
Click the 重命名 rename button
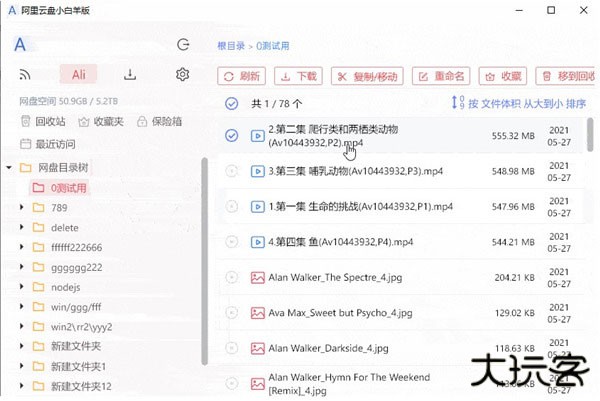440,76
